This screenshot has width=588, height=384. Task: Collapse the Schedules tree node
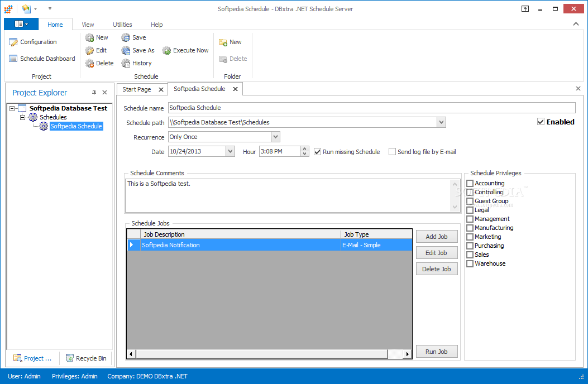(x=22, y=117)
